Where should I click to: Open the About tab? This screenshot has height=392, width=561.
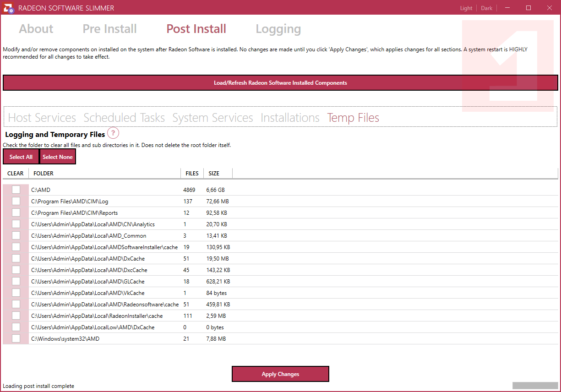coord(36,29)
